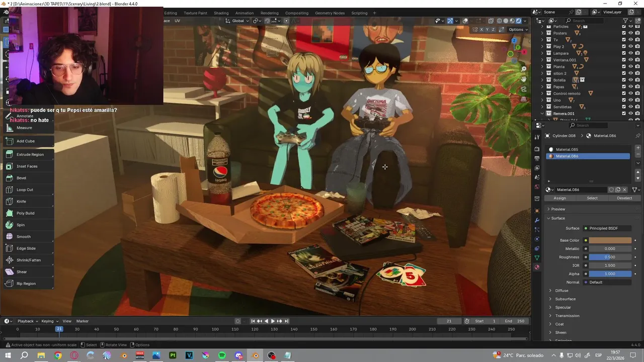The width and height of the screenshot is (644, 362).
Task: Open the Geometry Nodes workspace
Action: tap(330, 13)
